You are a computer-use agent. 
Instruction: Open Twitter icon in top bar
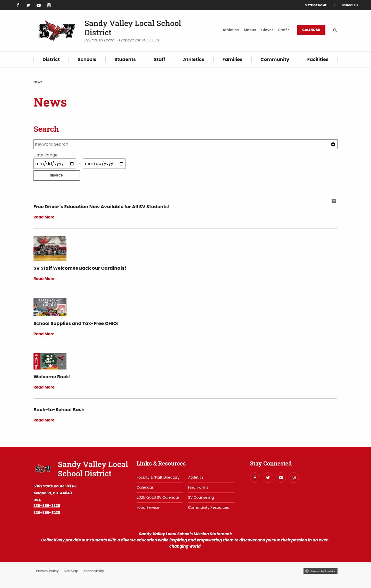click(x=28, y=5)
